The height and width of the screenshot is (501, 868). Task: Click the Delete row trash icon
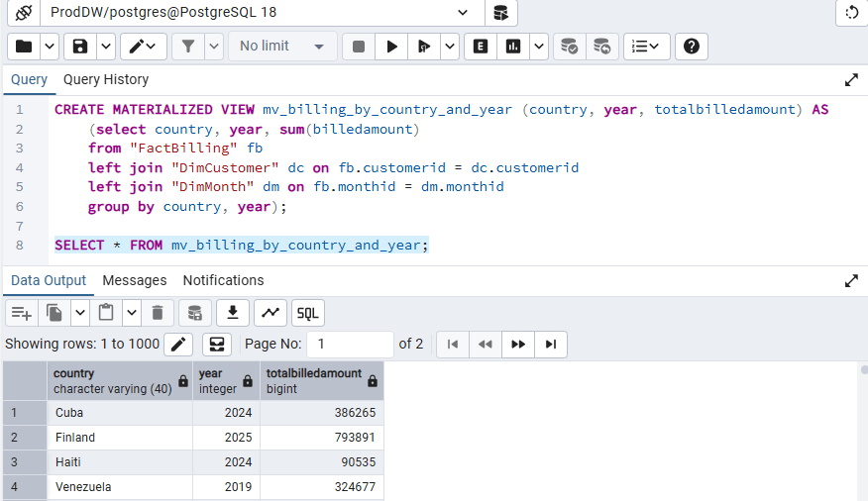pos(158,313)
